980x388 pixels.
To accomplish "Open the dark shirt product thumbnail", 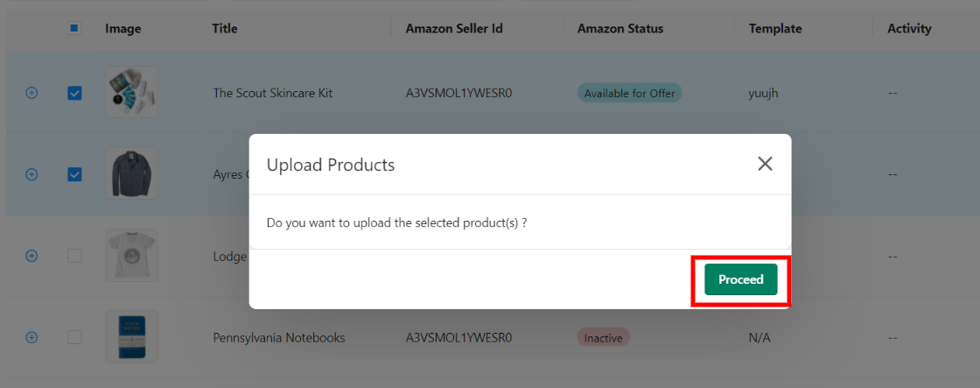I will 132,173.
